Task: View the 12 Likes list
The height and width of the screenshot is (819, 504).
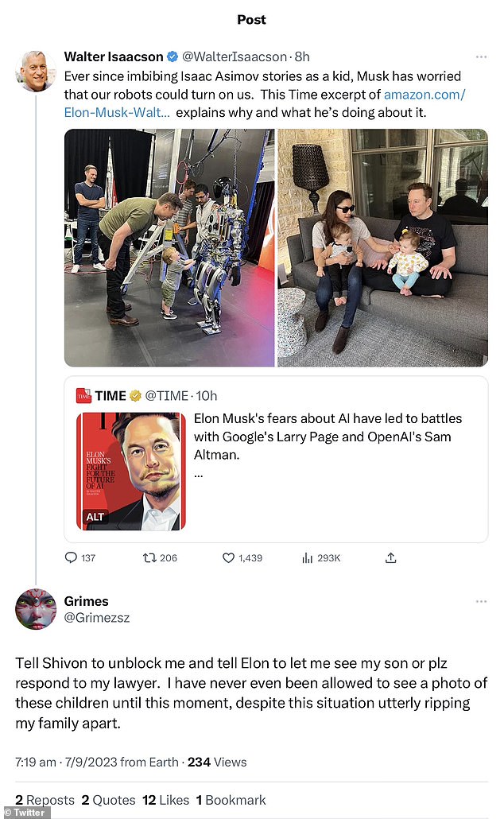Action: click(165, 800)
